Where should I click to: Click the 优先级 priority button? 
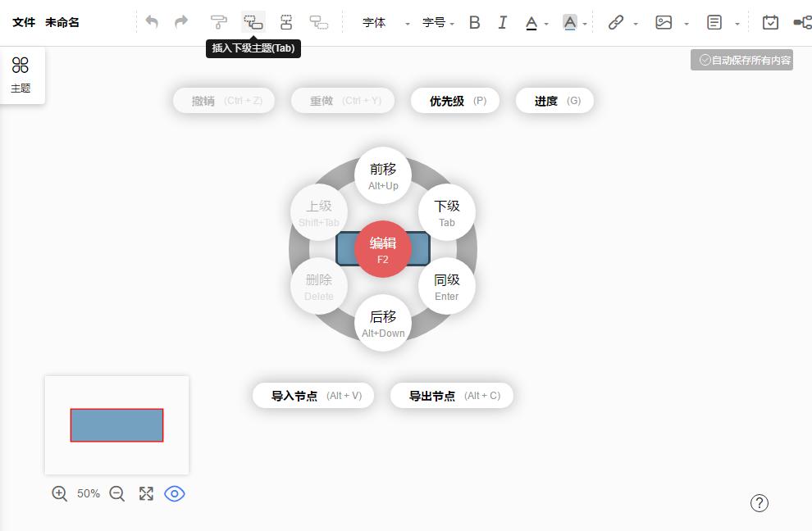[x=455, y=100]
